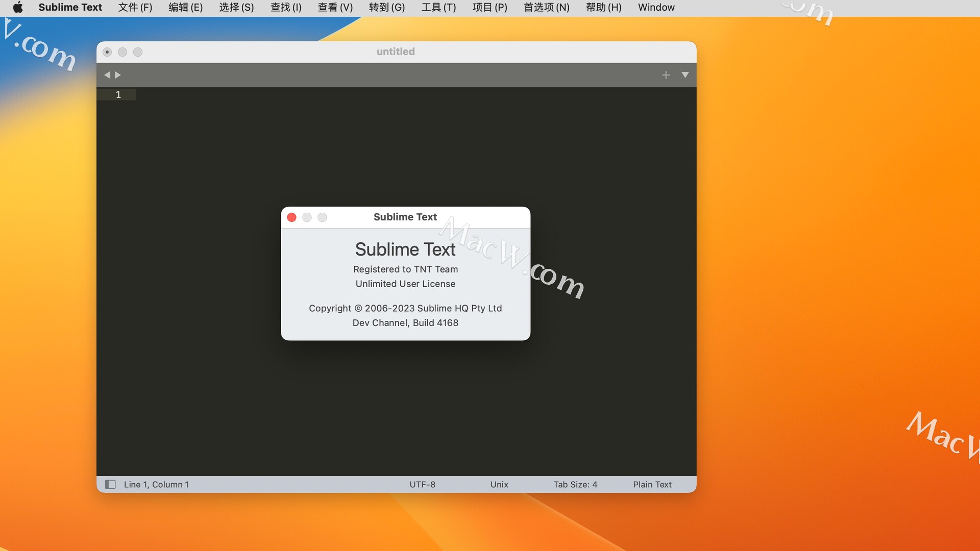Go to next tab with right arrow

coord(118,75)
